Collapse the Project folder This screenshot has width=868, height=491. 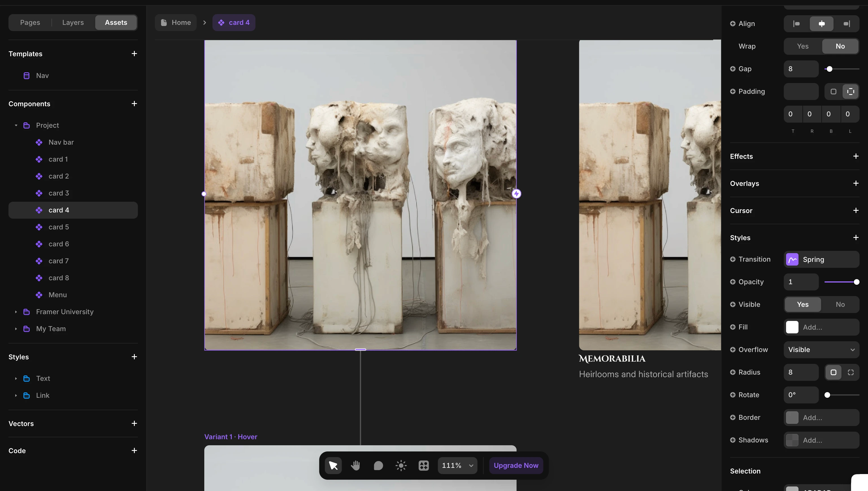click(16, 125)
